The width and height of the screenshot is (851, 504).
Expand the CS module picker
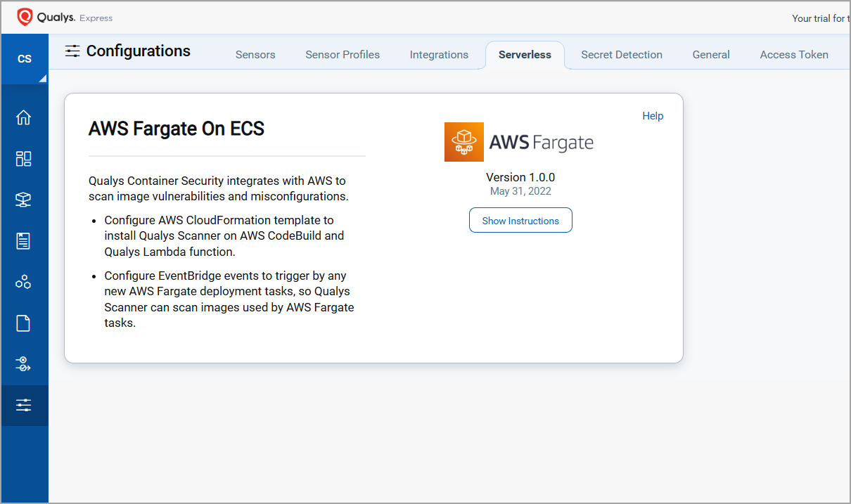(25, 59)
